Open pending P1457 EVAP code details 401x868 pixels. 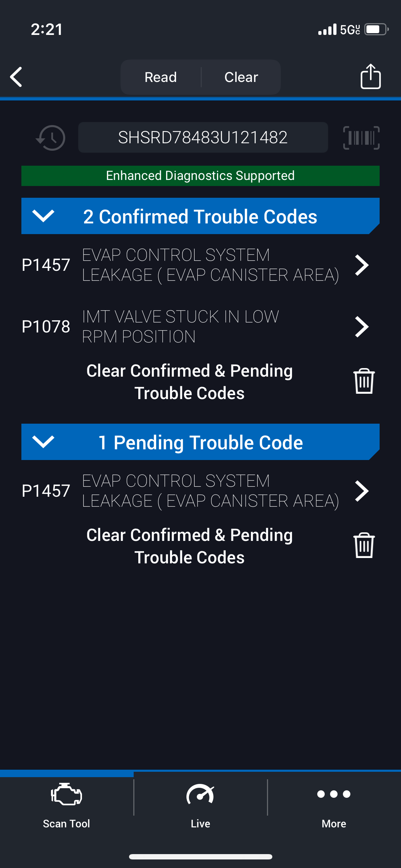362,491
